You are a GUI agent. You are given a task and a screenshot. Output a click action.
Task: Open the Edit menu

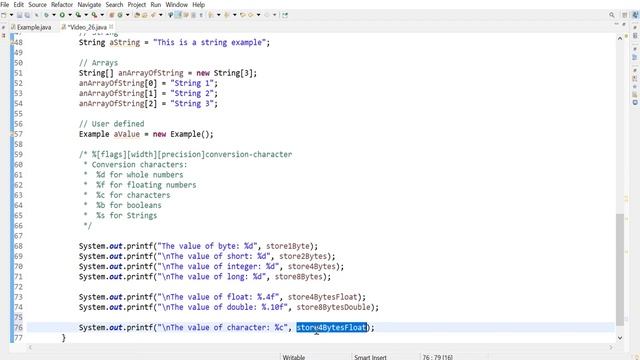[18, 4]
